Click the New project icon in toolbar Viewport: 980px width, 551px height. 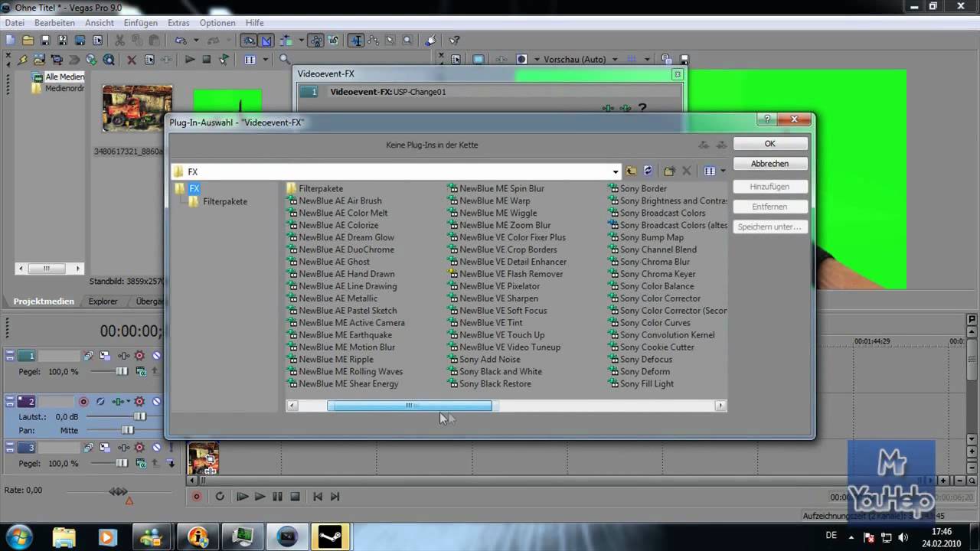tap(11, 41)
